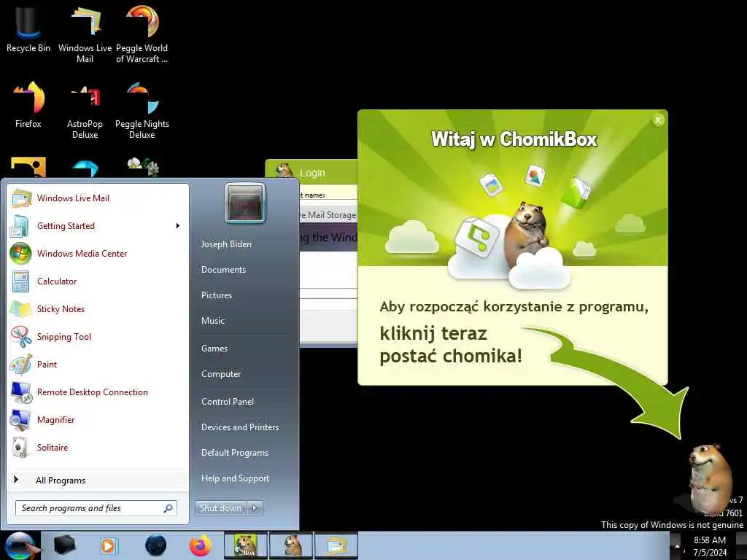Close the ChomikBox welcome popup
This screenshot has width=747, height=560.
[658, 120]
